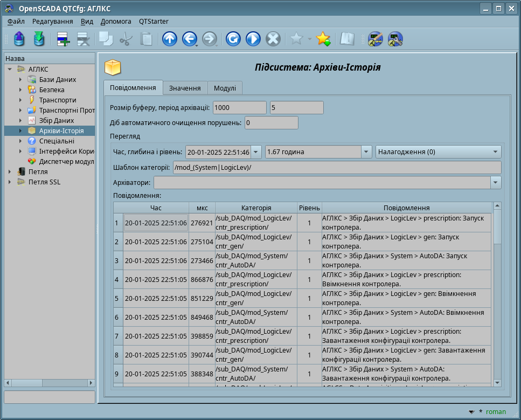Click the Load from database toolbar icon
The height and width of the screenshot is (420, 521).
point(19,39)
